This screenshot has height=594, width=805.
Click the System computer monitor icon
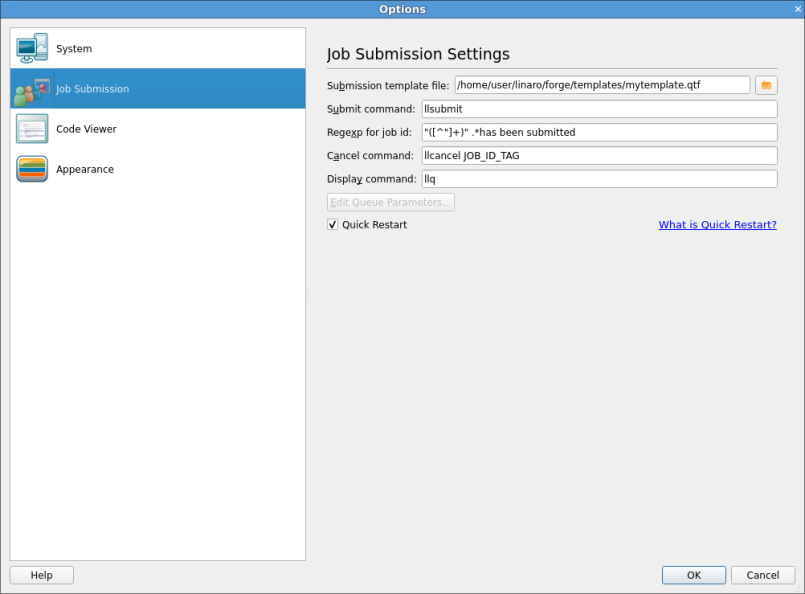click(32, 48)
